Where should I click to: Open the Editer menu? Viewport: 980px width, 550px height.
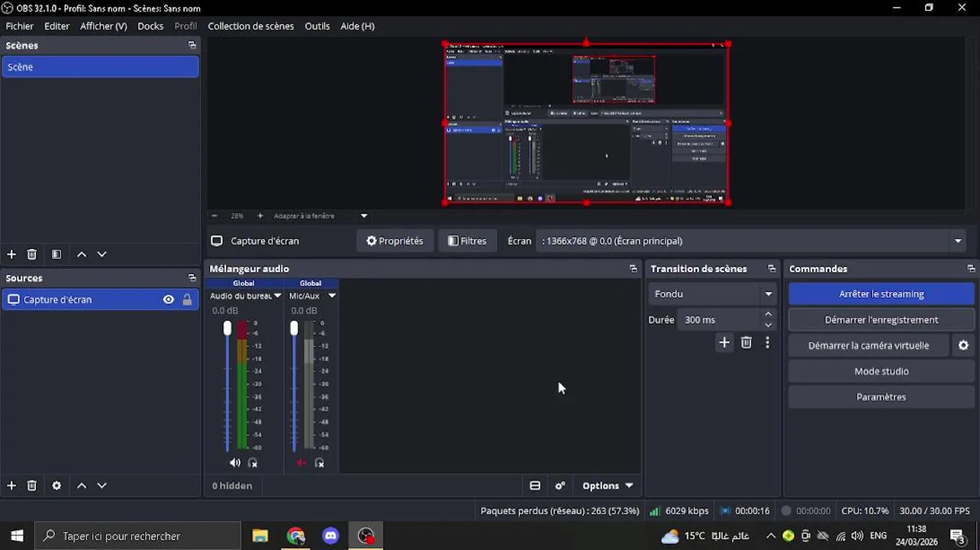(x=56, y=26)
